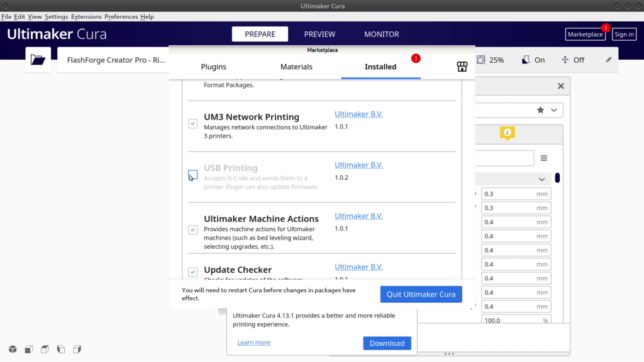Click the star favorite icon in the profile row
This screenshot has width=644, height=362.
(540, 110)
